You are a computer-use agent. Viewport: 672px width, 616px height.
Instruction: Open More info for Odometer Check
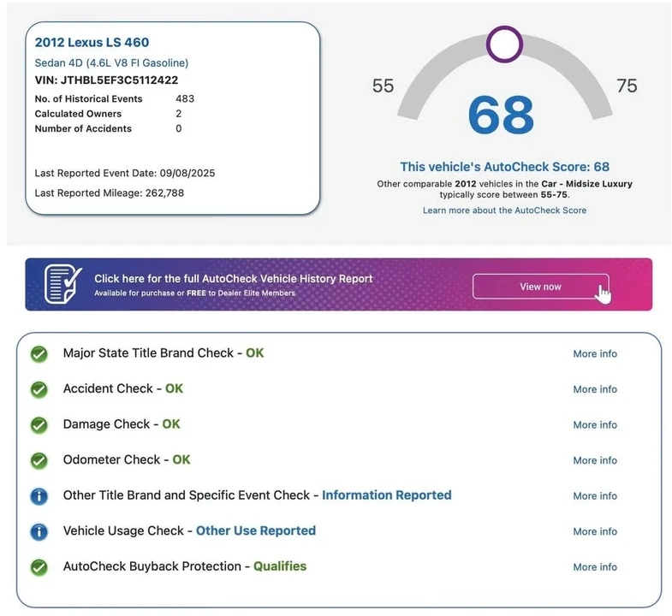tap(595, 460)
